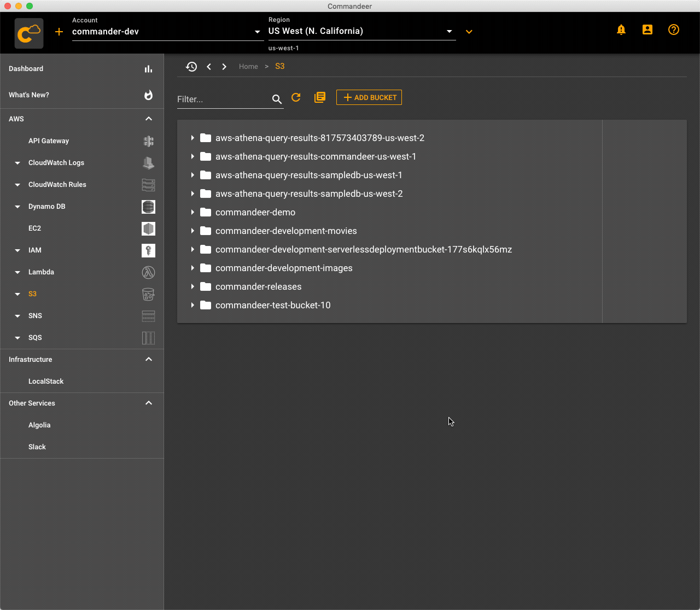The image size is (700, 610).
Task: Click the CloudWatch Rules service icon
Action: point(148,185)
